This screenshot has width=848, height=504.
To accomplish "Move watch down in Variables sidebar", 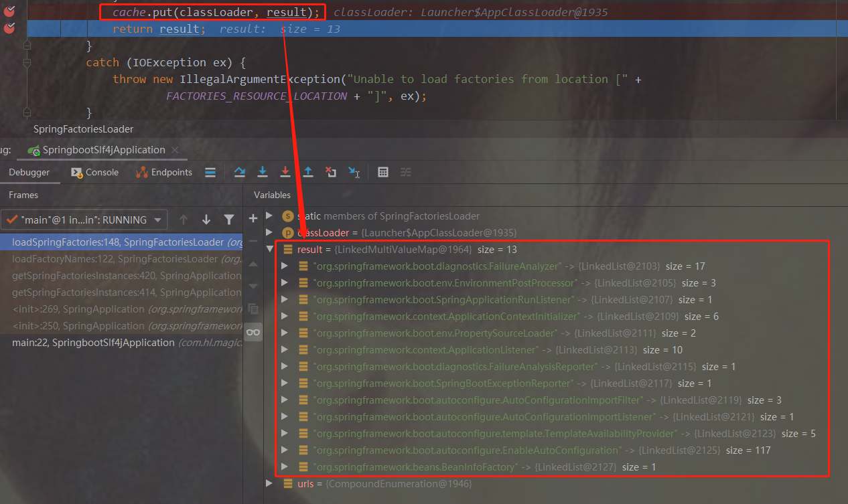I will pos(253,286).
